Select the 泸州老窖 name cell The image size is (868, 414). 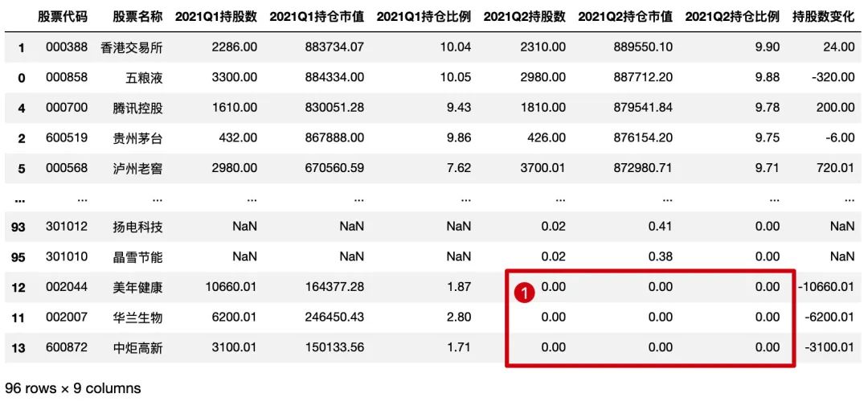click(137, 168)
